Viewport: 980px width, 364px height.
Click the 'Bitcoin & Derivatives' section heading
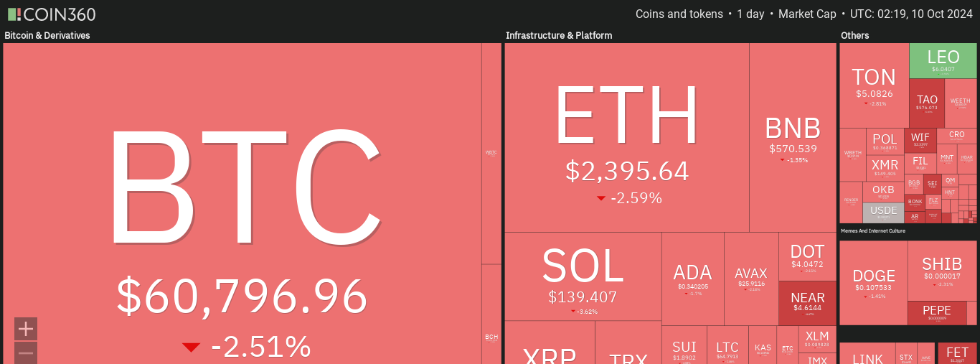47,35
